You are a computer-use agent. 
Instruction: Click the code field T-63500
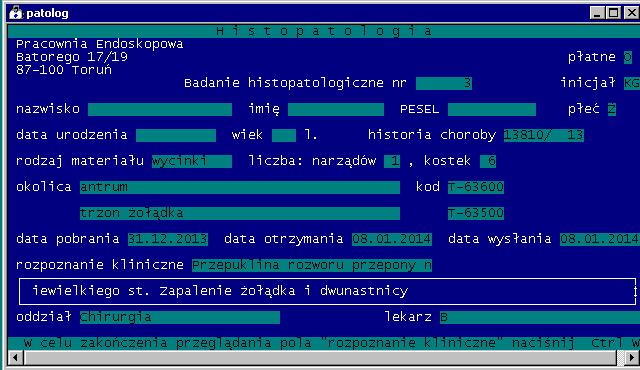coord(476,213)
